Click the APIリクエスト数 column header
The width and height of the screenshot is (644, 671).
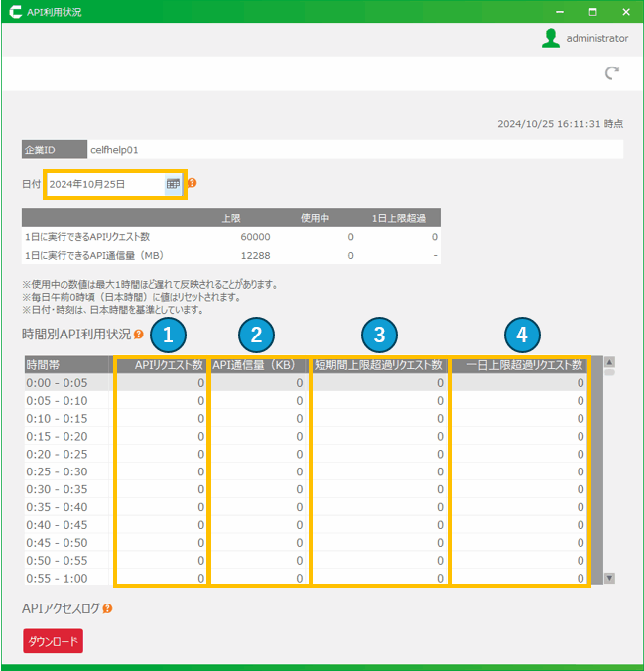161,365
